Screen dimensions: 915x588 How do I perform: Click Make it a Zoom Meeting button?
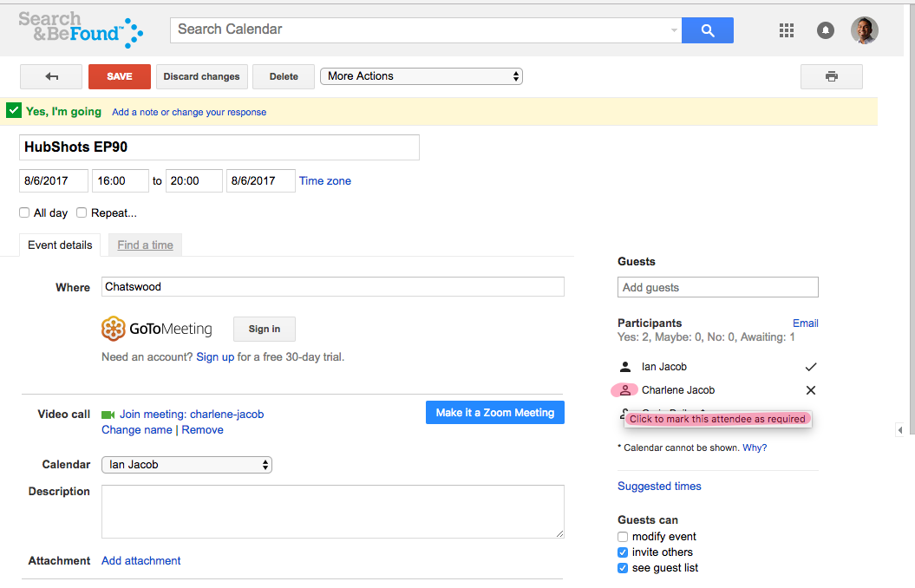[494, 413]
